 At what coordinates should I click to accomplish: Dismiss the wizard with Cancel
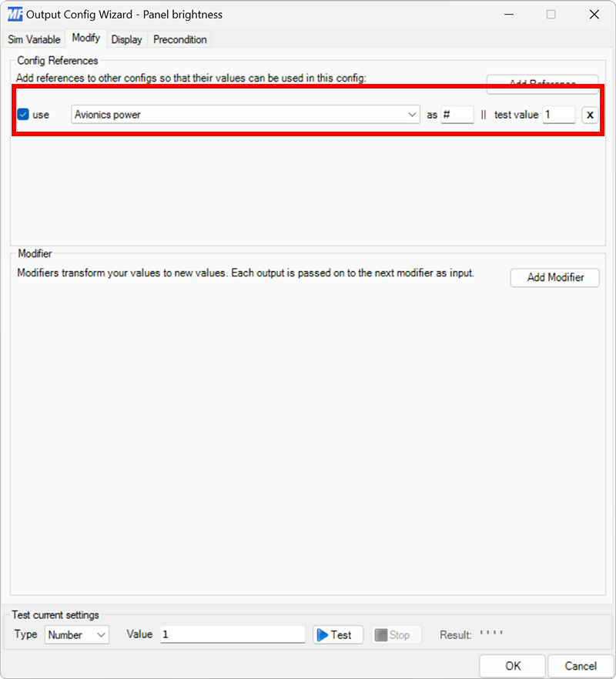[x=581, y=666]
